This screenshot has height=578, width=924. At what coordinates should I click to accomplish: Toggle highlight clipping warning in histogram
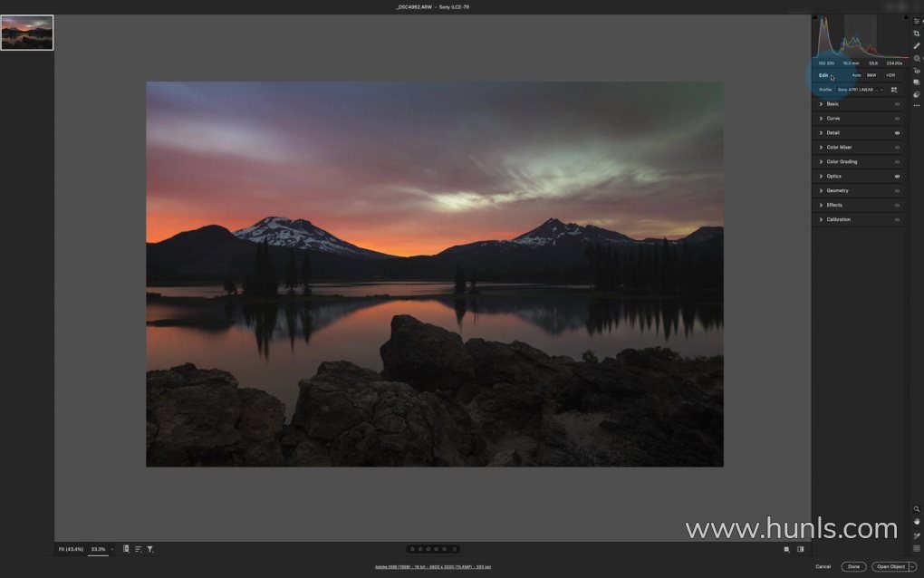906,18
